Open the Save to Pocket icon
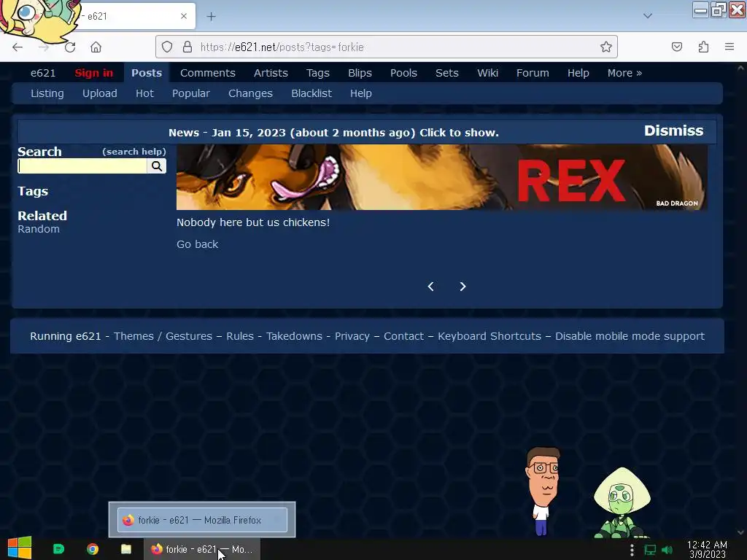This screenshot has width=747, height=560. (677, 47)
